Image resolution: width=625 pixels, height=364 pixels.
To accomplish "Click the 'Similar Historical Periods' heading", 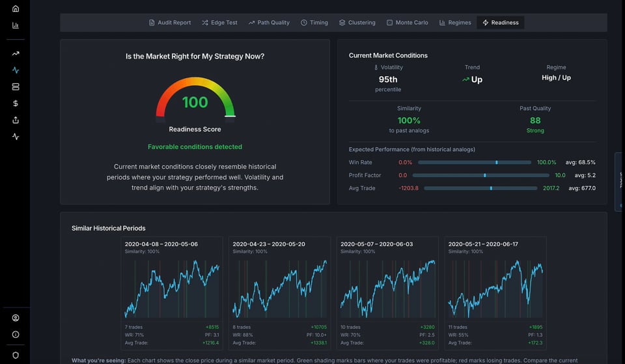I will pos(109,228).
